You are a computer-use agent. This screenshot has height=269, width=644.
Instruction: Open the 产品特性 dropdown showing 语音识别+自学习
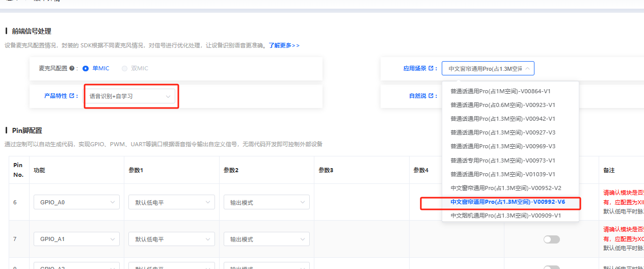130,96
